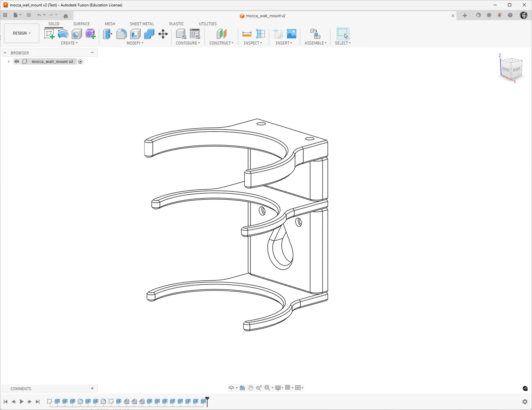Open the INSERT dropdown menu
The height and width of the screenshot is (410, 532).
(x=284, y=43)
